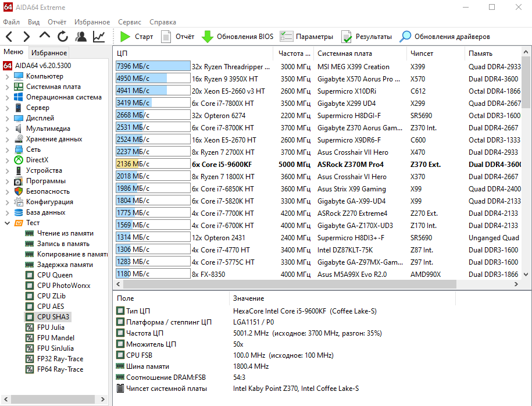
Task: Select Мультимедиа speaker icon
Action: pos(19,129)
